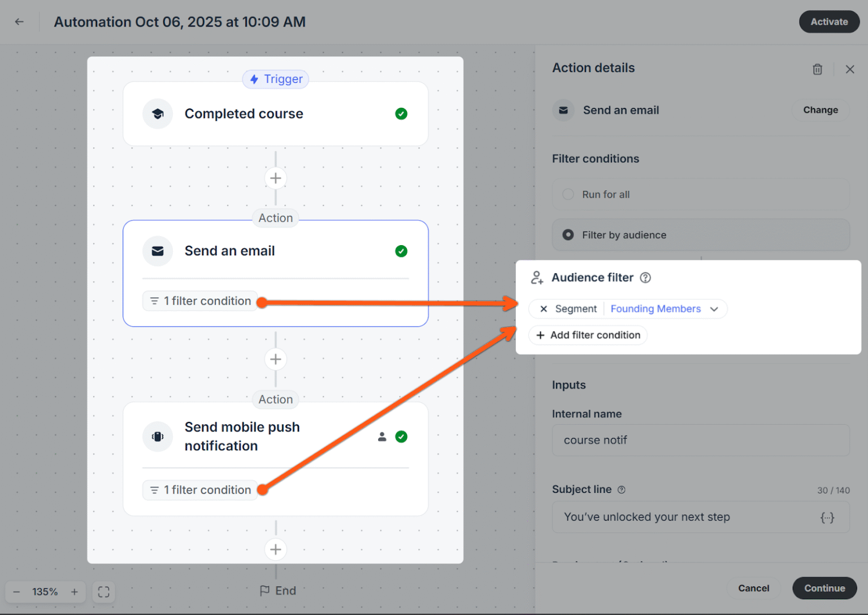Click Send an email in Action details
Viewport: 868px width, 615px height.
click(x=621, y=110)
